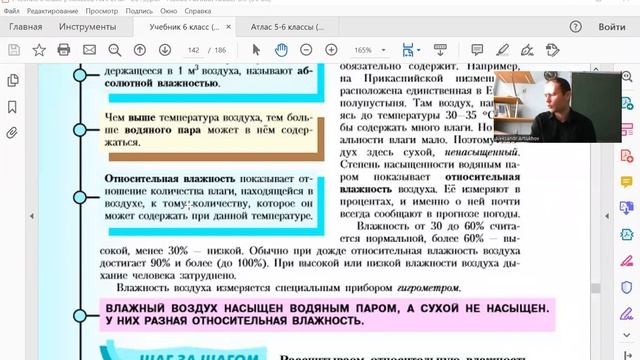Click the stamp tool icon
The height and width of the screenshot is (360, 640).
pyautogui.click(x=552, y=50)
